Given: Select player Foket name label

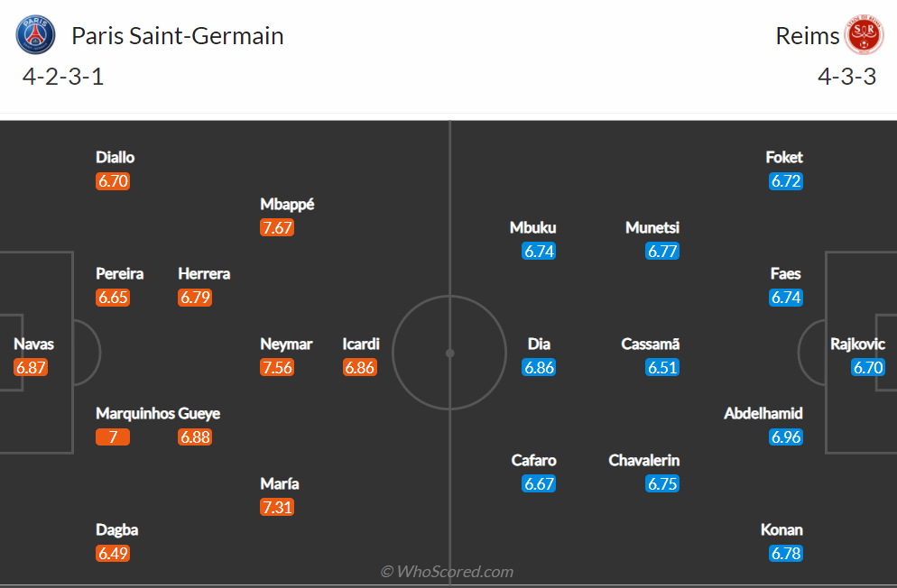Looking at the screenshot, I should tap(784, 157).
